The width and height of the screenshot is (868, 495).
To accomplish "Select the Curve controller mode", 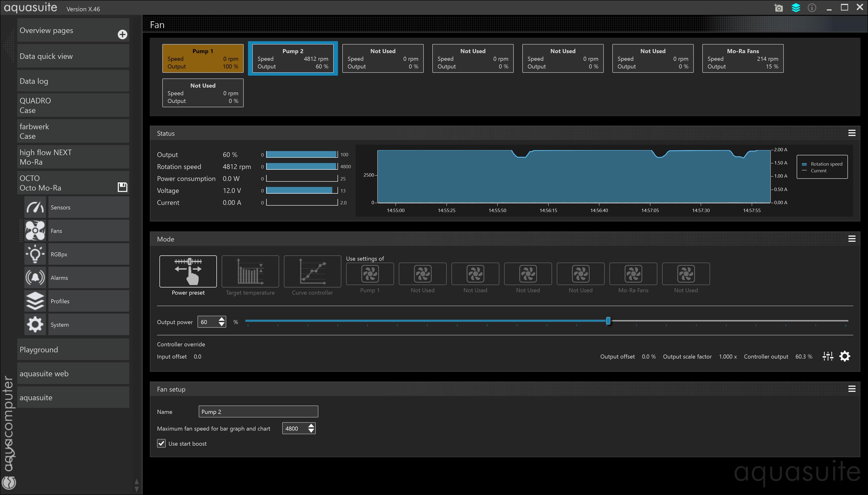I will 312,272.
